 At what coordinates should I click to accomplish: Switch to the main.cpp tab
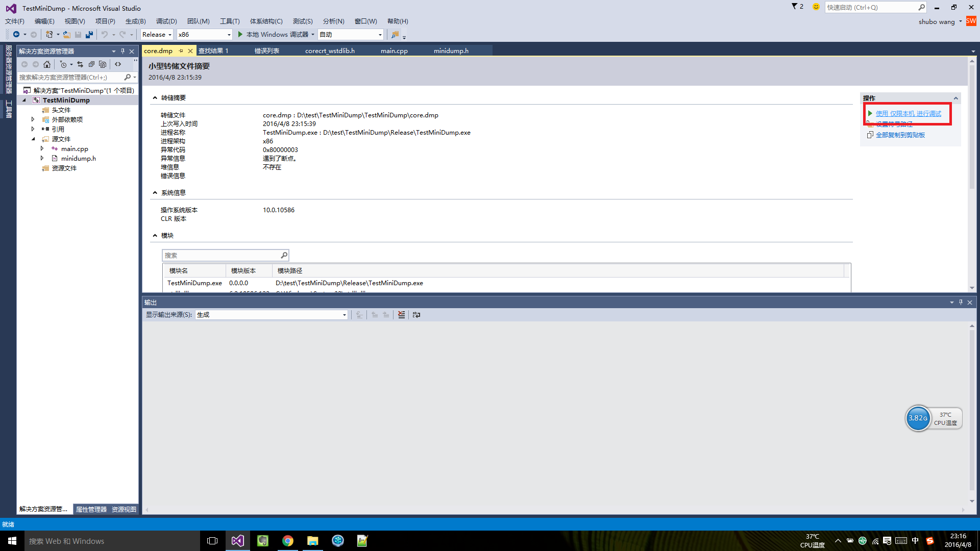(x=394, y=51)
